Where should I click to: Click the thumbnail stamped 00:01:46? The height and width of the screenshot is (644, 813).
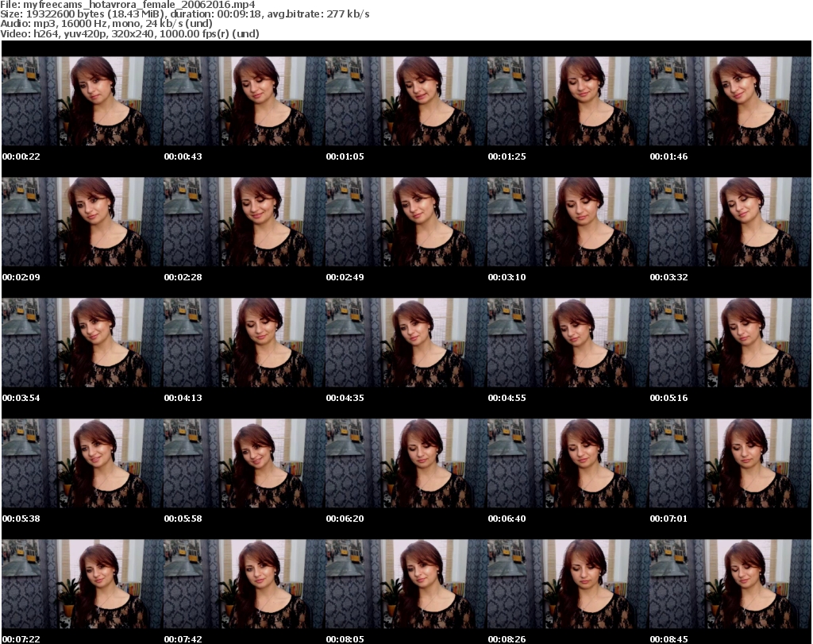pos(730,101)
